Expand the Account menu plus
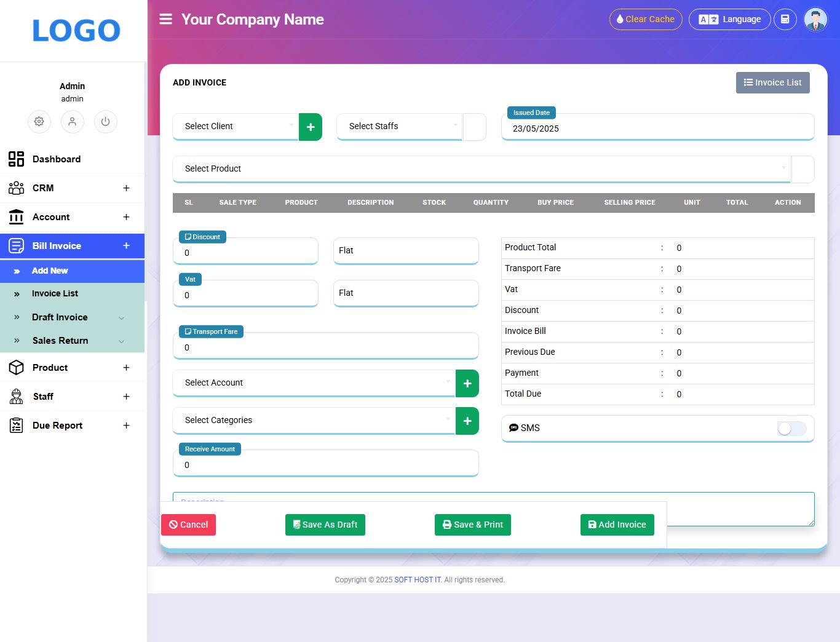Viewport: 840px width, 642px height. click(x=126, y=217)
